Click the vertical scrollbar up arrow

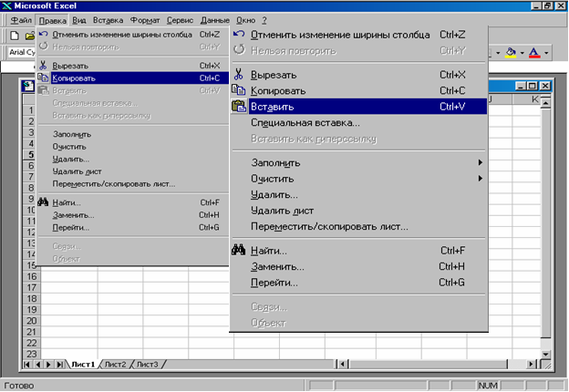click(545, 104)
